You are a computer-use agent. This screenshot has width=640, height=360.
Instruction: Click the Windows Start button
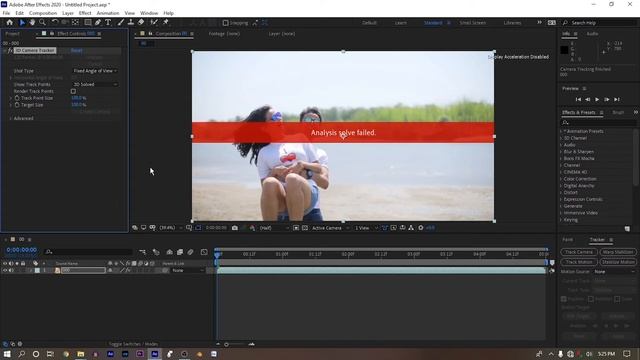tap(7, 354)
